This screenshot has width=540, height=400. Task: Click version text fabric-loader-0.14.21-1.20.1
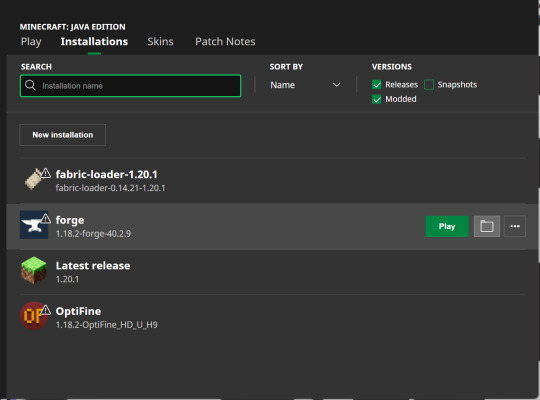[110, 188]
